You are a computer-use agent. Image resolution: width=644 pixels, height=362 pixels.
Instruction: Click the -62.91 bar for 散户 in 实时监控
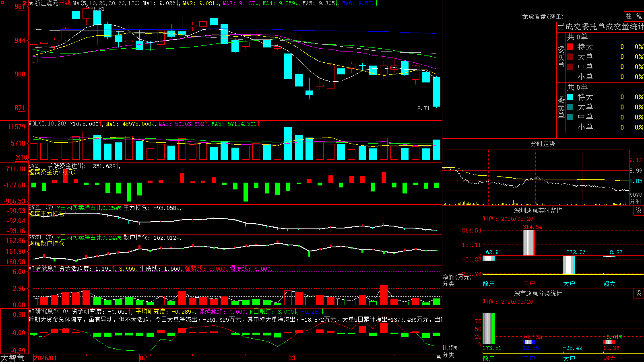[489, 258]
